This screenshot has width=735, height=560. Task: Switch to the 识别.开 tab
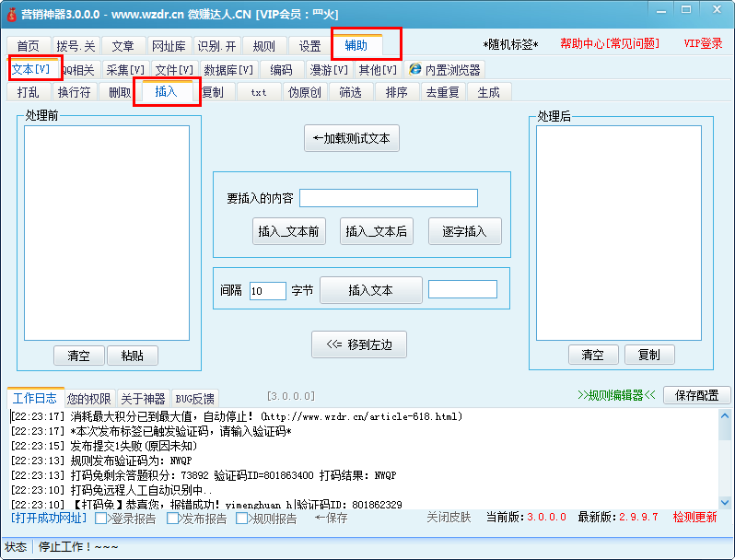216,46
